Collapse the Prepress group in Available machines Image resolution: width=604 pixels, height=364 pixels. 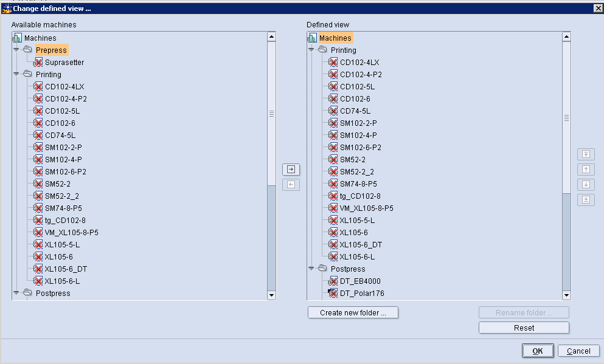(x=16, y=50)
